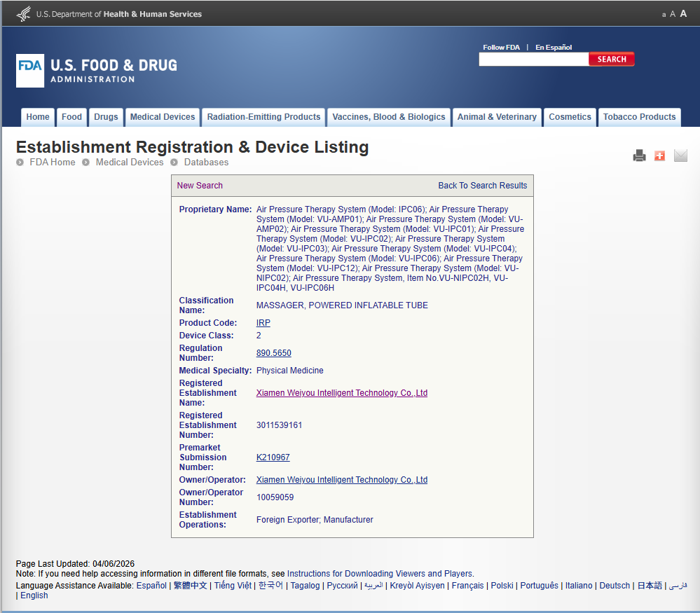
Task: Click establishment number 3011539161 text
Action: (x=279, y=425)
